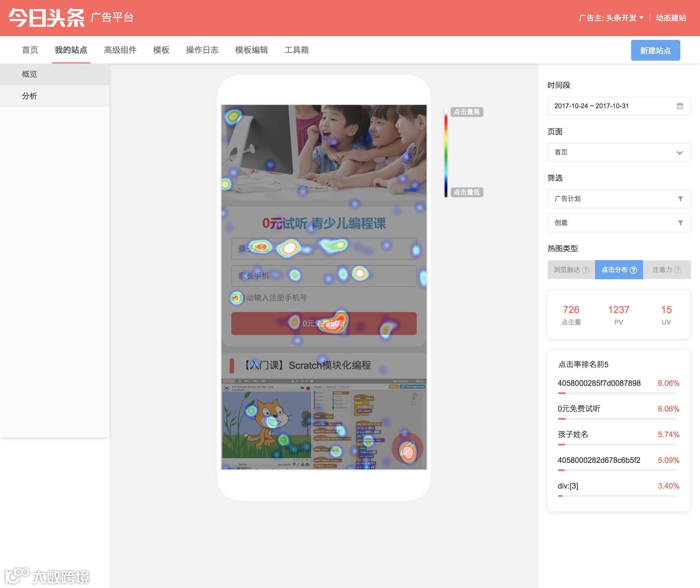Click help icon beside 浏览触达
Image resolution: width=700 pixels, height=588 pixels.
pyautogui.click(x=585, y=270)
